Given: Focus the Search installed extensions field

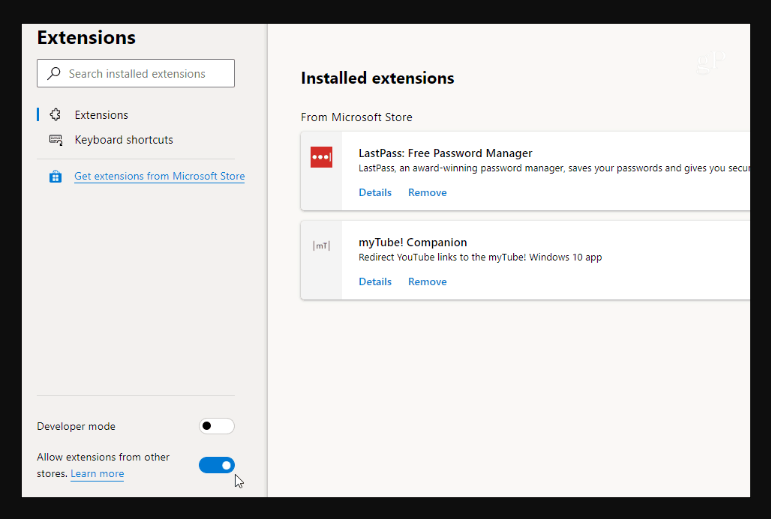Looking at the screenshot, I should (136, 74).
